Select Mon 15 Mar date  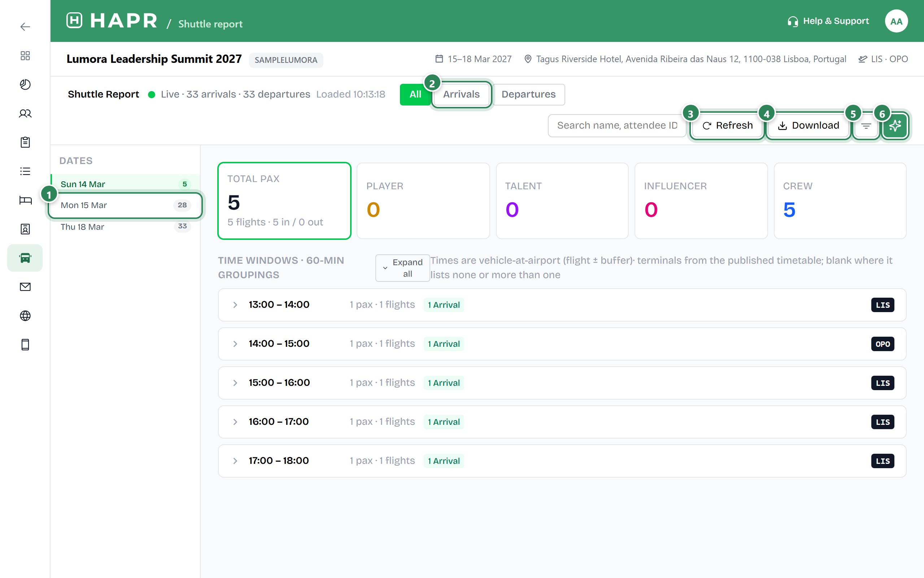[x=125, y=206]
